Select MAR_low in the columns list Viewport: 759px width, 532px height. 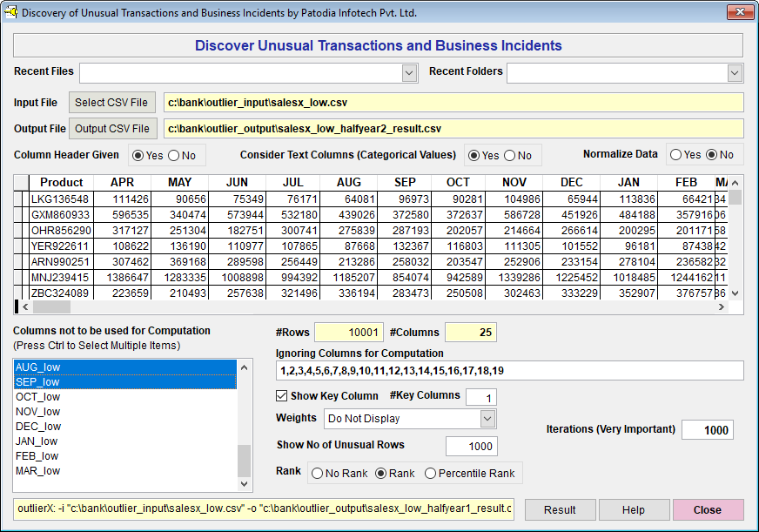[38, 471]
